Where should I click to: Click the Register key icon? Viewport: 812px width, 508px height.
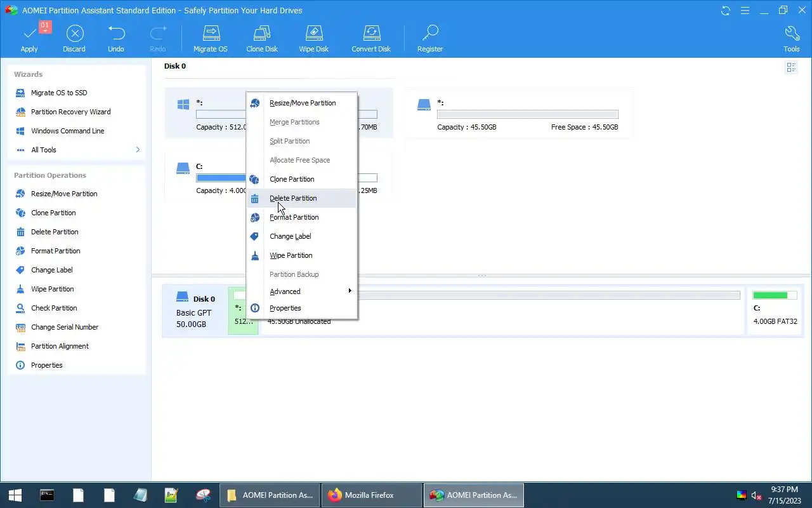[430, 39]
